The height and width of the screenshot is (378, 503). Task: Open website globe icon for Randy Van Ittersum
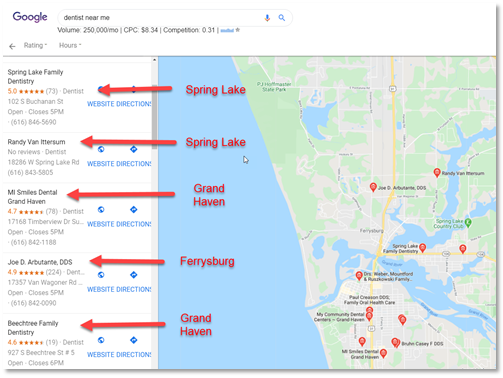tap(101, 149)
